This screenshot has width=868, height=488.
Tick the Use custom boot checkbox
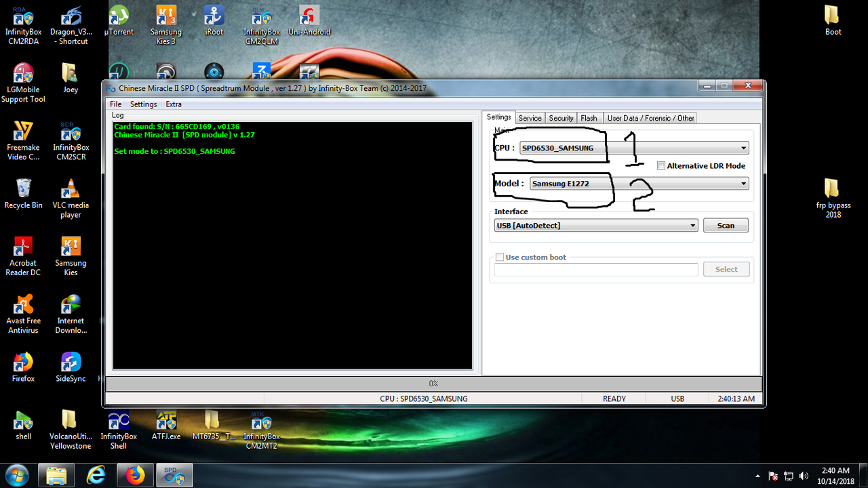tap(500, 258)
